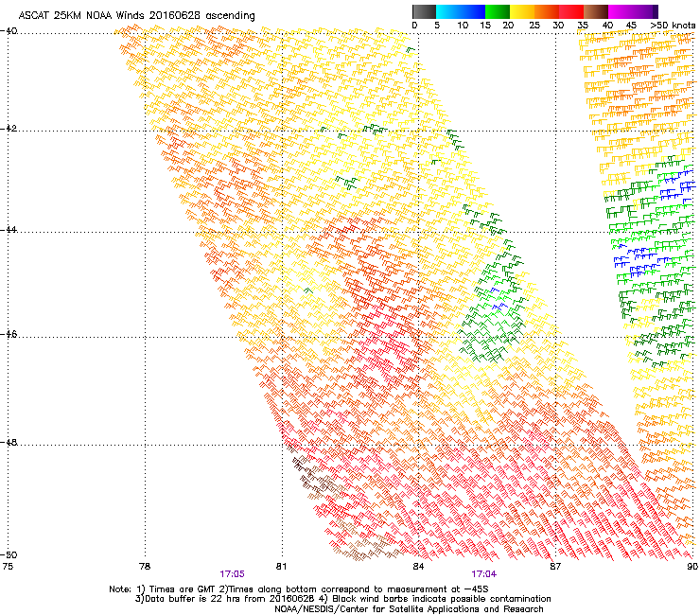
Task: Click the latitude label '-46'
Action: 9,335
